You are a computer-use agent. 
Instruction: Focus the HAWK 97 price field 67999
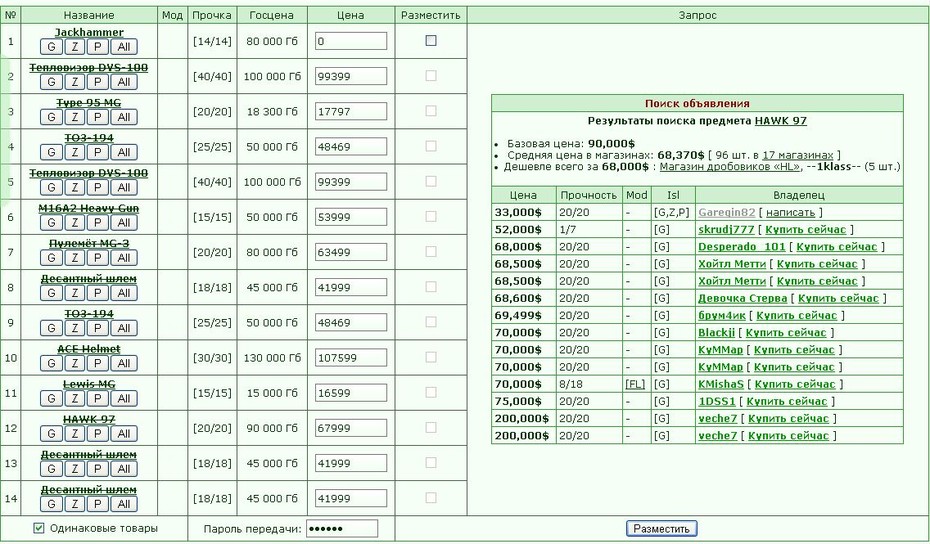[351, 428]
